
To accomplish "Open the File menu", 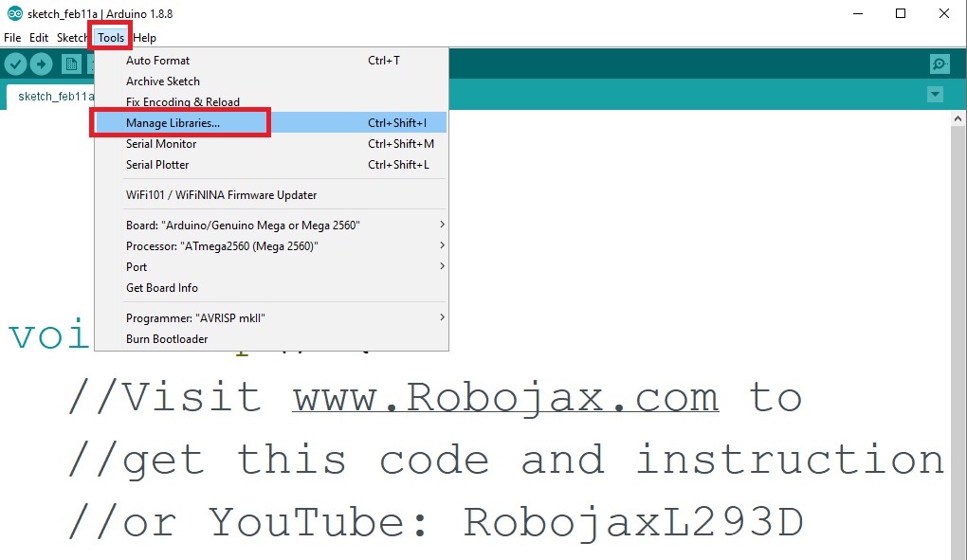I will (x=12, y=38).
